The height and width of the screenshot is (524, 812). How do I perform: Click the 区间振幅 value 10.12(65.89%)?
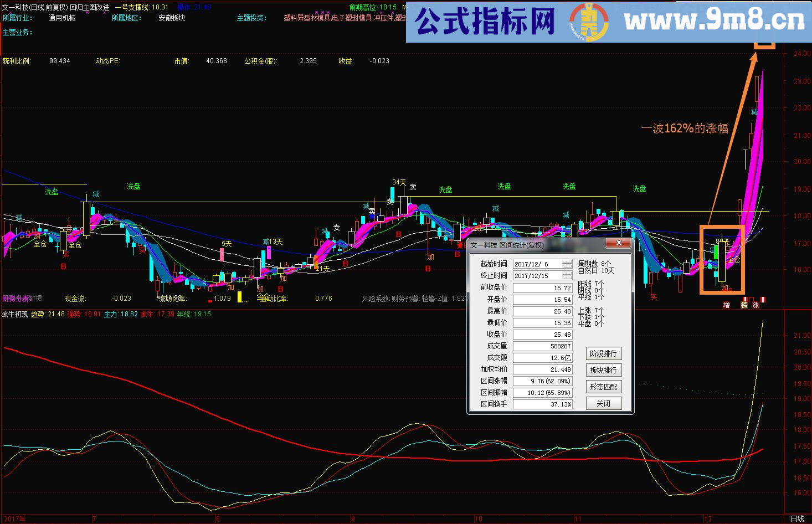coord(542,393)
